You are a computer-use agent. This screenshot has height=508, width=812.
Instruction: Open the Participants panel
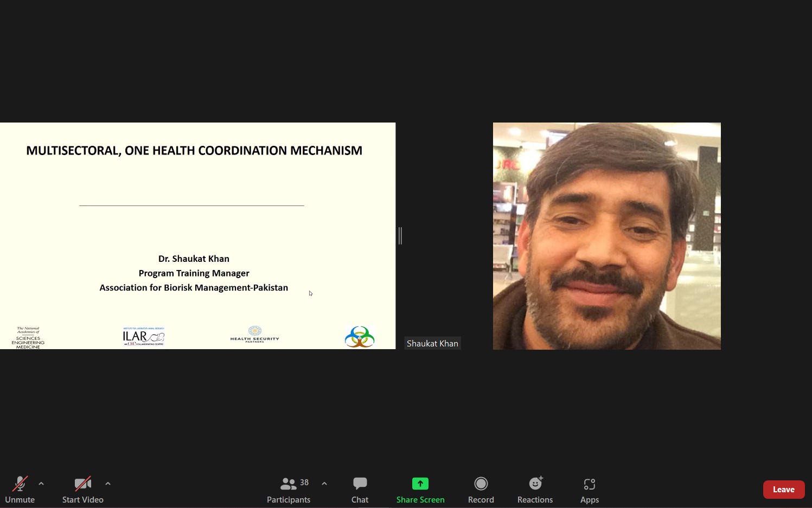(x=289, y=490)
